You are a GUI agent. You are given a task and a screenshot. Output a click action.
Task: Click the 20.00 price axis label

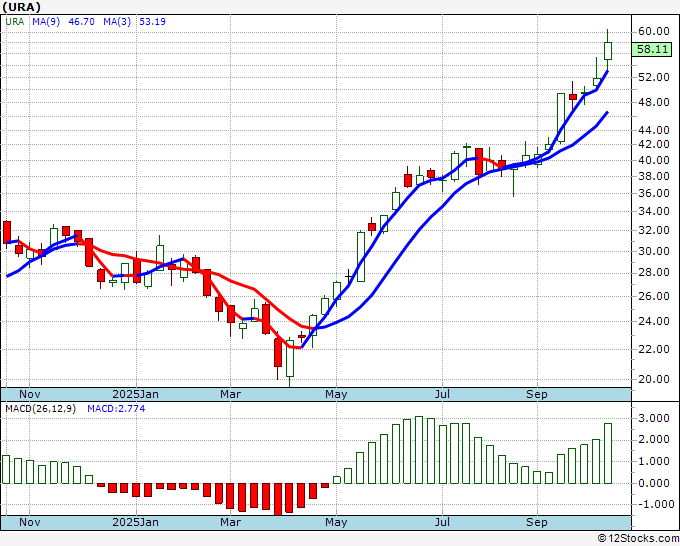(x=653, y=379)
